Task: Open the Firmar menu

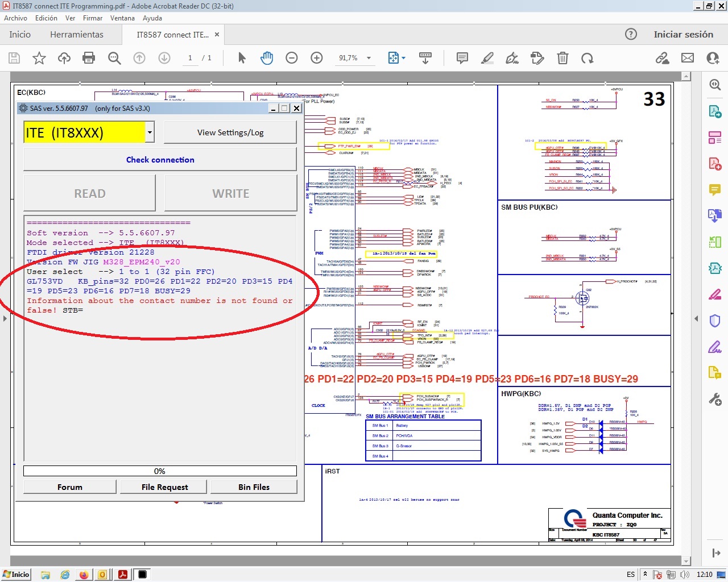Action: pyautogui.click(x=93, y=18)
